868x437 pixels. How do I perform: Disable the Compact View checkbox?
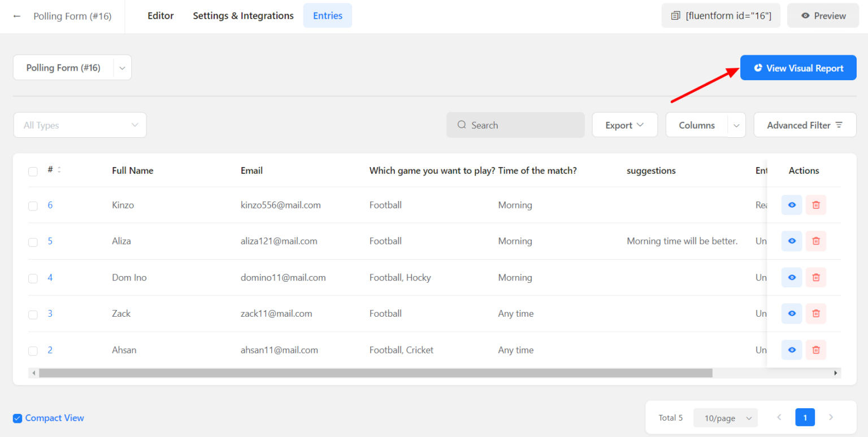click(17, 418)
